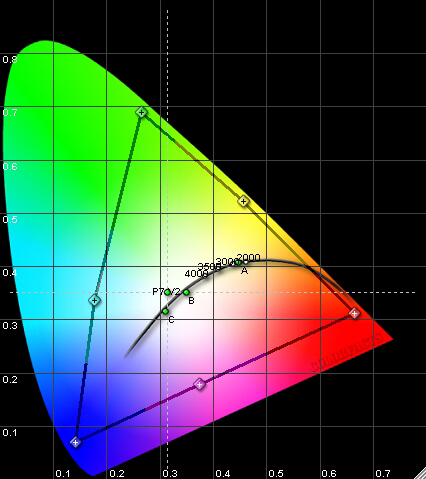Image resolution: width=426 pixels, height=479 pixels.
Task: Click the window resize grip corner
Action: pyautogui.click(x=420, y=473)
